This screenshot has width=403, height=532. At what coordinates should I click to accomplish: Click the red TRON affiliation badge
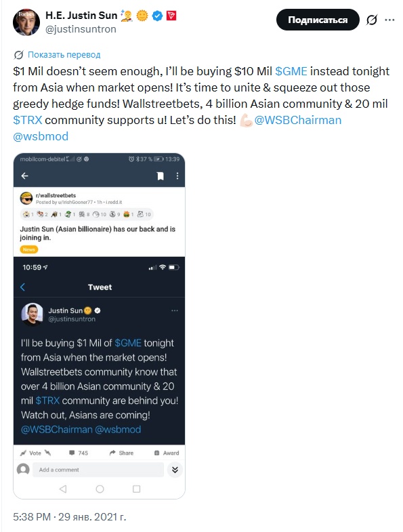pos(171,16)
